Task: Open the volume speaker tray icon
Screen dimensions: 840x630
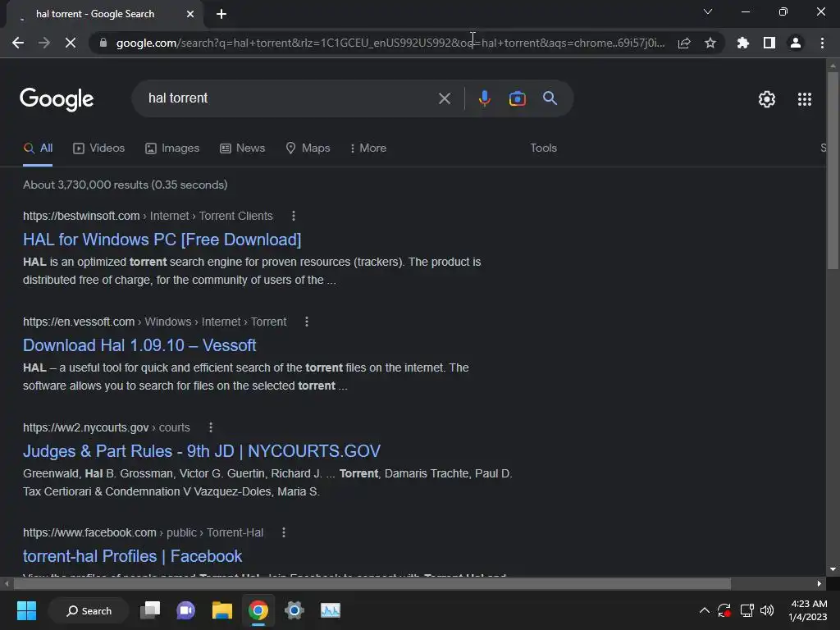Action: (767, 610)
